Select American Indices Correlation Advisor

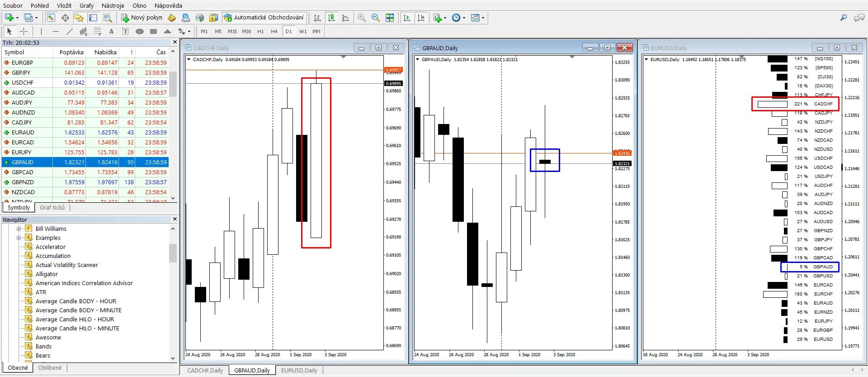84,283
